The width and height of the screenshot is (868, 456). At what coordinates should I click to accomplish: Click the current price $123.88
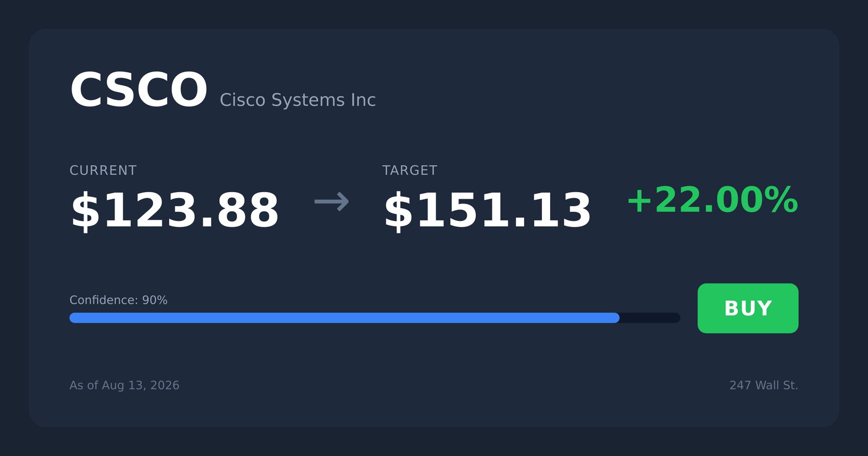coord(175,211)
